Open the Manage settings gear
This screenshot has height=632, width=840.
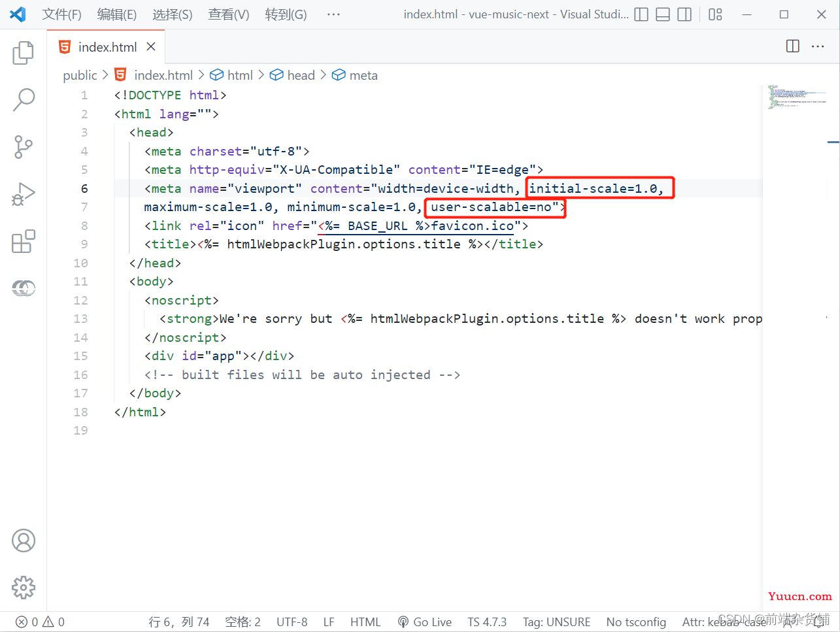(x=24, y=588)
